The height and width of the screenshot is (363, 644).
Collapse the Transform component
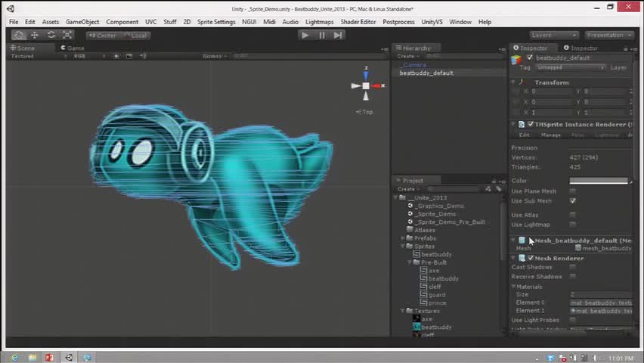coord(513,82)
